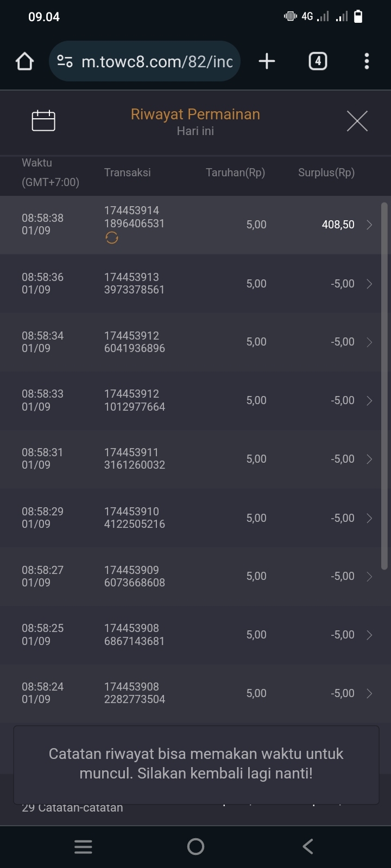Expand the 08:58:34 transaction row chevron
The width and height of the screenshot is (391, 868).
369,342
